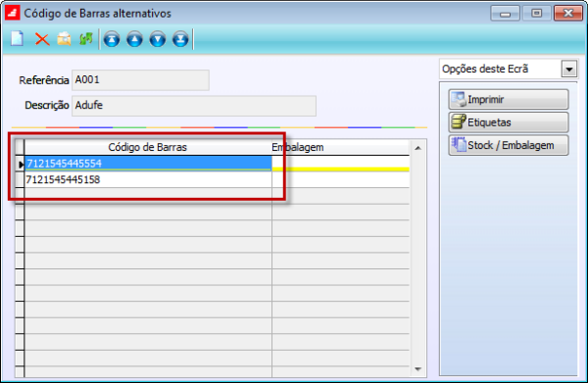The height and width of the screenshot is (383, 588).
Task: Click the new record blank page icon
Action: click(17, 39)
